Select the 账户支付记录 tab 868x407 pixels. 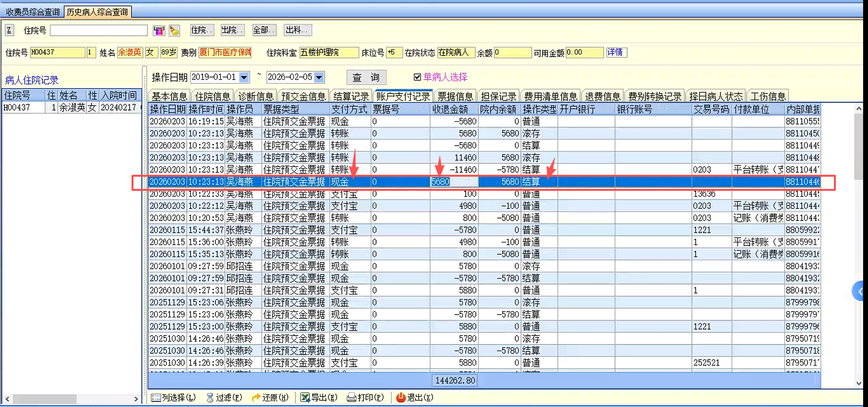[x=403, y=96]
